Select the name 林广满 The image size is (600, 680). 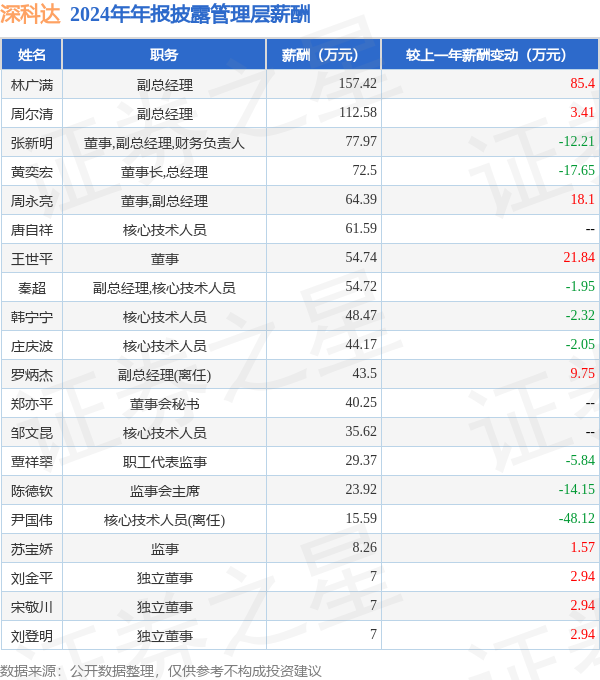click(32, 85)
